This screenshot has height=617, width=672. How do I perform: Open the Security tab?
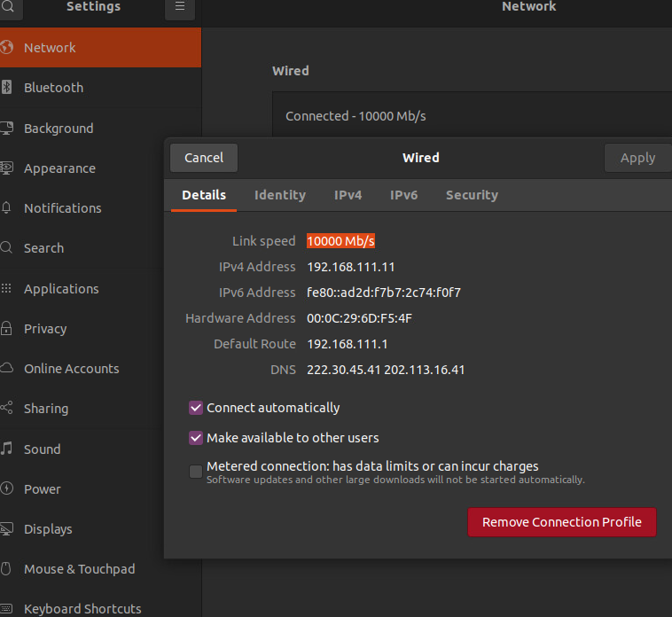pos(472,195)
